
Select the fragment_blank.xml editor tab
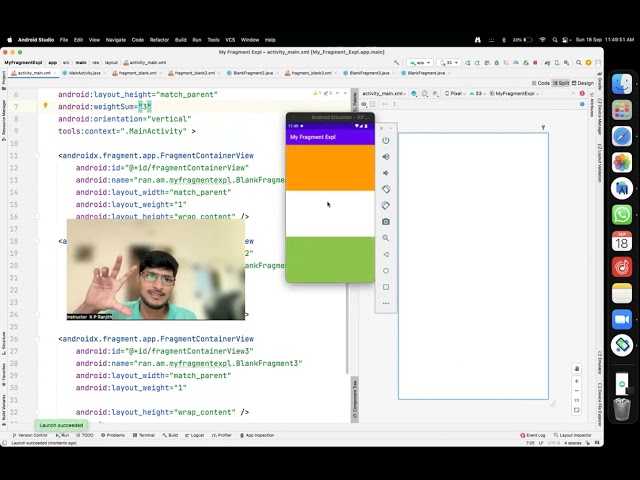pos(137,73)
